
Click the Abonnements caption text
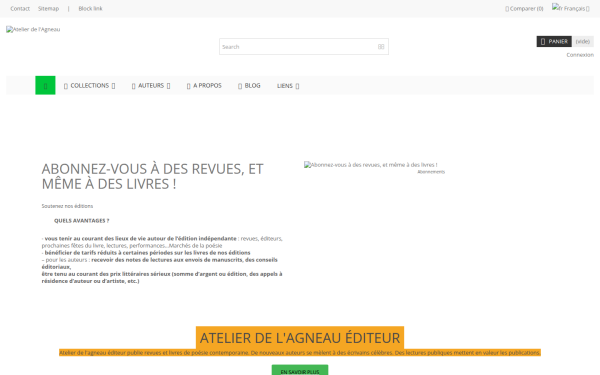431,172
